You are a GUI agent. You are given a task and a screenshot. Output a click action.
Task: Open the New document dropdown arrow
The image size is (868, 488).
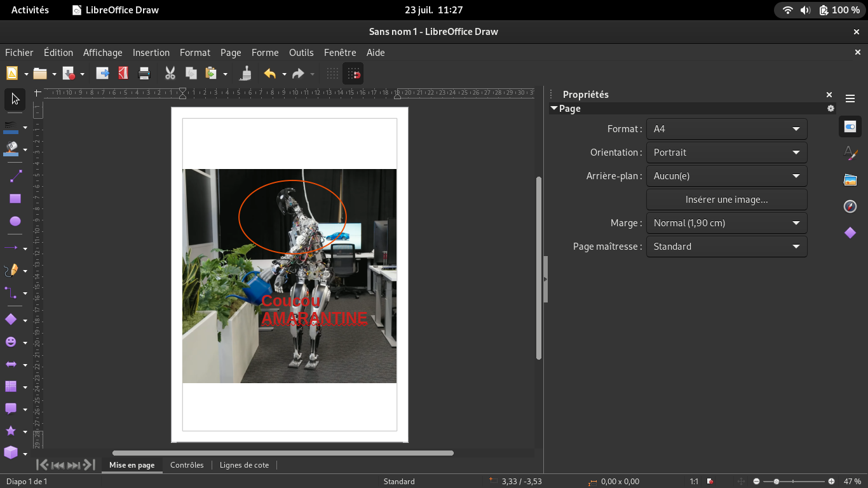coord(26,74)
